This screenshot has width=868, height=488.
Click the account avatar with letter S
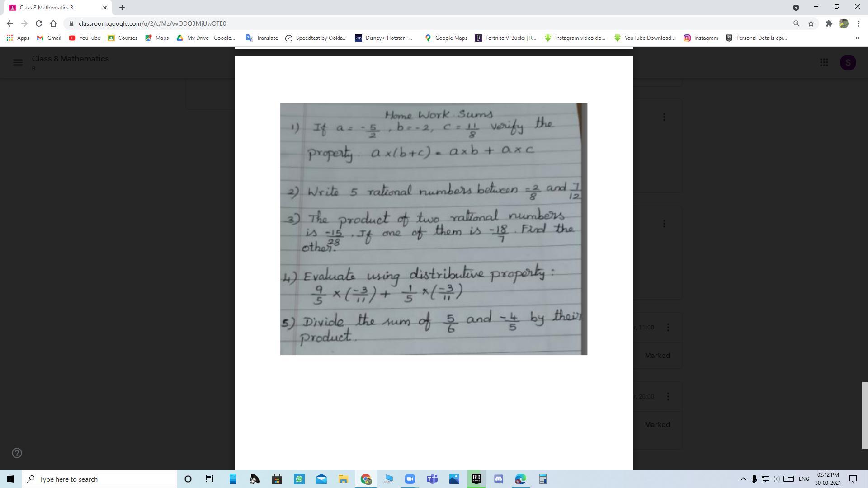coord(848,62)
